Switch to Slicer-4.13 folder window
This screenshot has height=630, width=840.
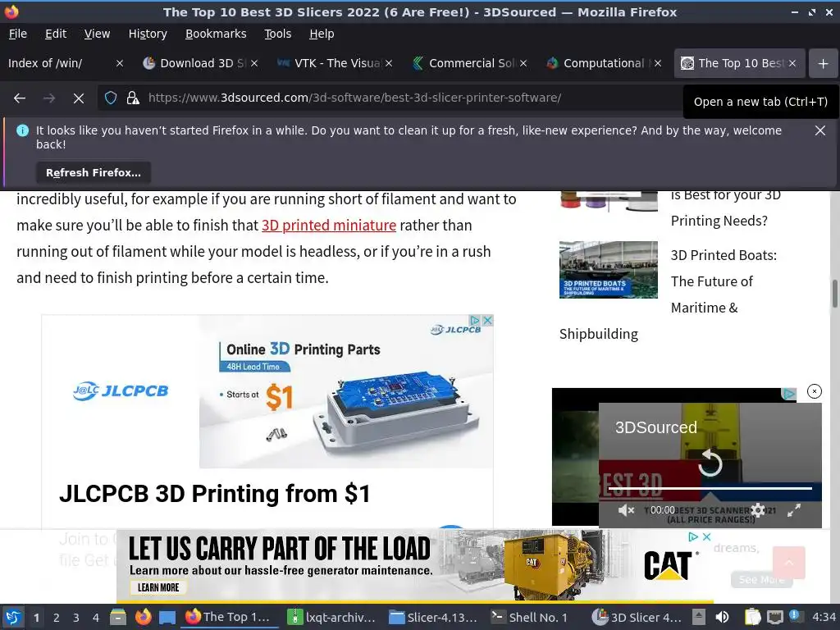pyautogui.click(x=432, y=617)
